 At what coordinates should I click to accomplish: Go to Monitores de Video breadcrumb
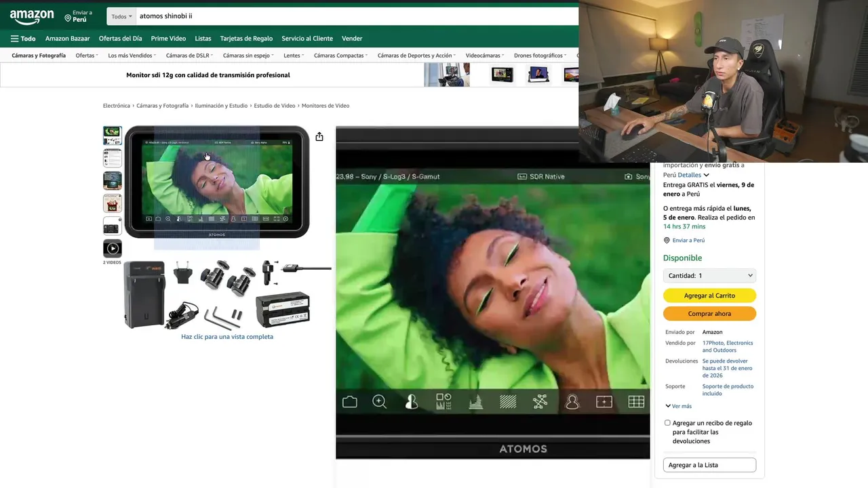tap(325, 106)
